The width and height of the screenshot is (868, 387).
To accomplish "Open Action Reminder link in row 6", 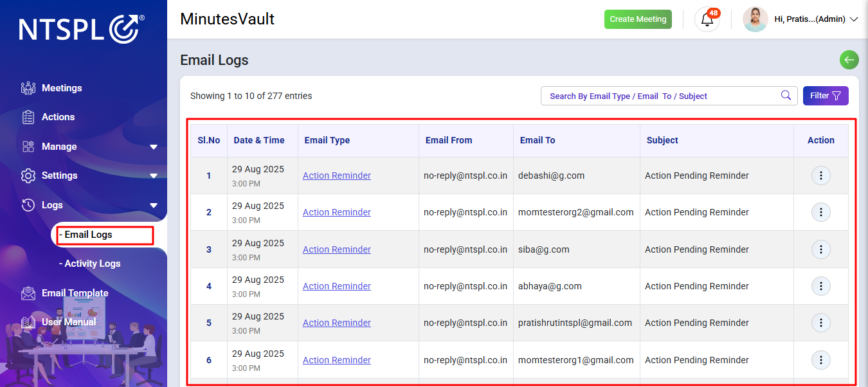I will (x=337, y=360).
